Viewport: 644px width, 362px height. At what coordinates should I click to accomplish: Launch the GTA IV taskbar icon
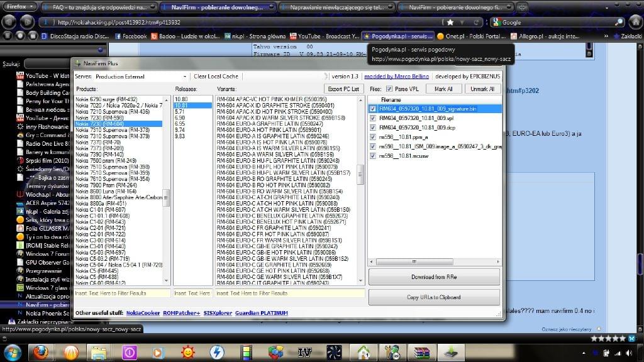point(304,353)
